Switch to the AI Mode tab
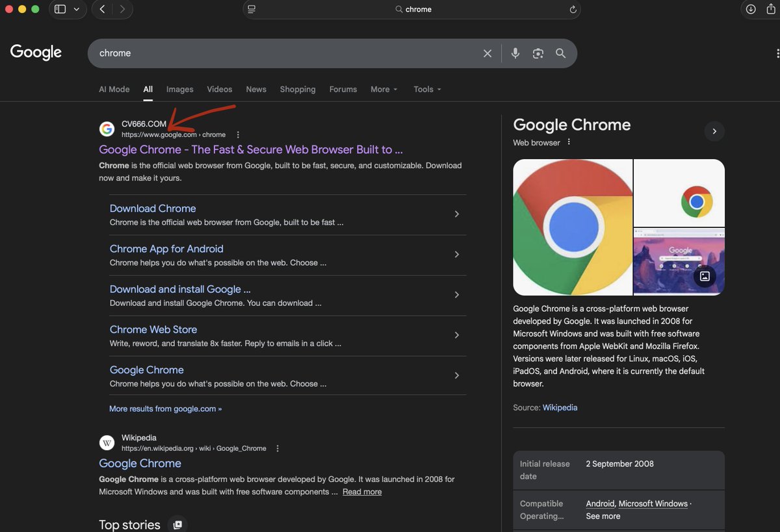The height and width of the screenshot is (532, 780). coord(114,89)
